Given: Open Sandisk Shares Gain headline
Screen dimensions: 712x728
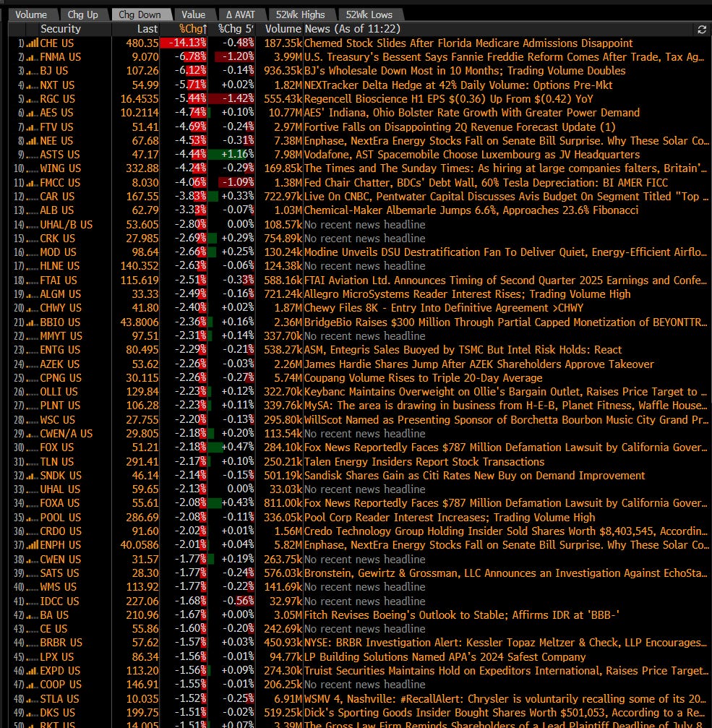Looking at the screenshot, I should (474, 476).
